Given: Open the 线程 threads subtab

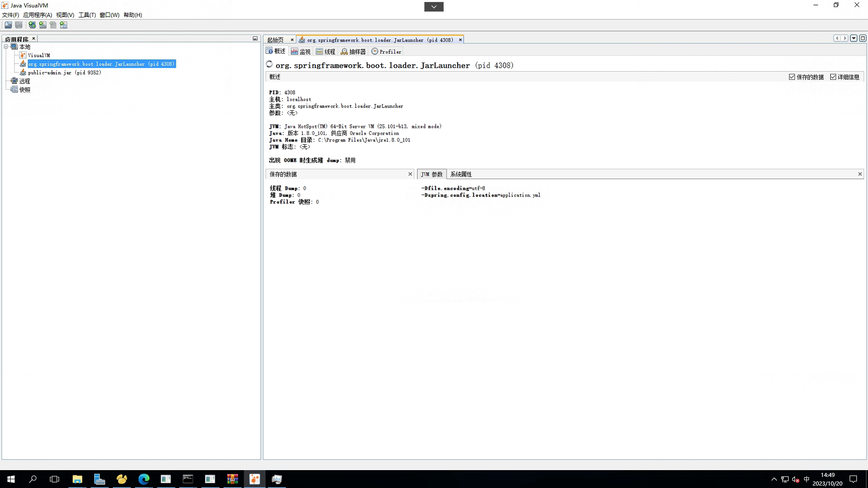Looking at the screenshot, I should click(x=325, y=51).
